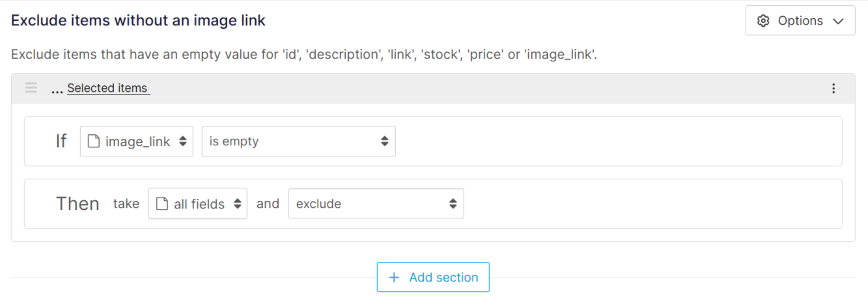Screen dimensions: 868x305
Task: Click the gear icon in the Options button
Action: (763, 21)
